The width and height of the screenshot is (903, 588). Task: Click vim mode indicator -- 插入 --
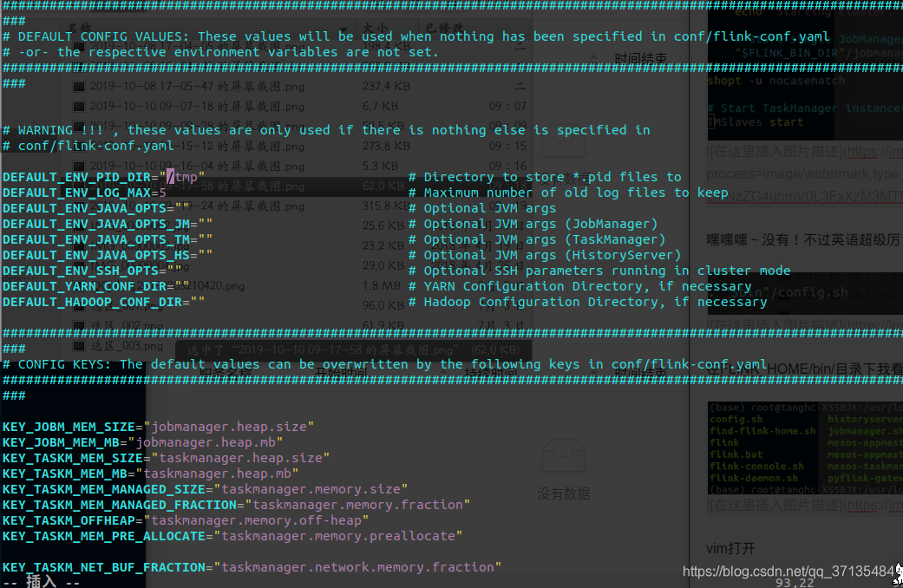click(42, 580)
